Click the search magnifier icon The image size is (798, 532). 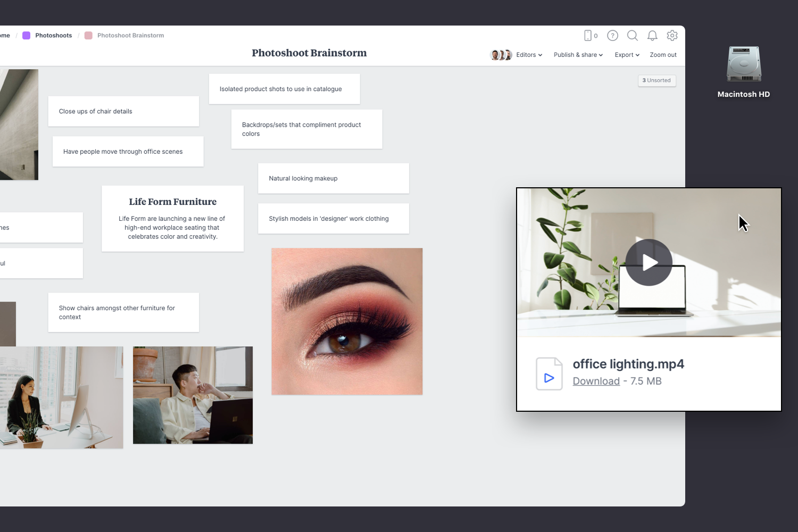(633, 36)
